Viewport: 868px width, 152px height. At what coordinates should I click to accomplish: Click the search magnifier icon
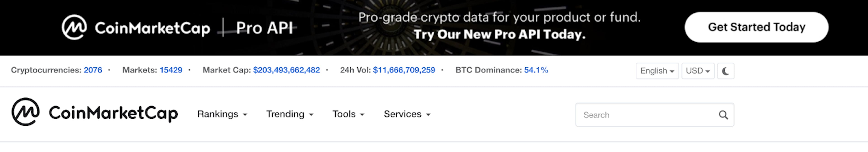point(723,115)
